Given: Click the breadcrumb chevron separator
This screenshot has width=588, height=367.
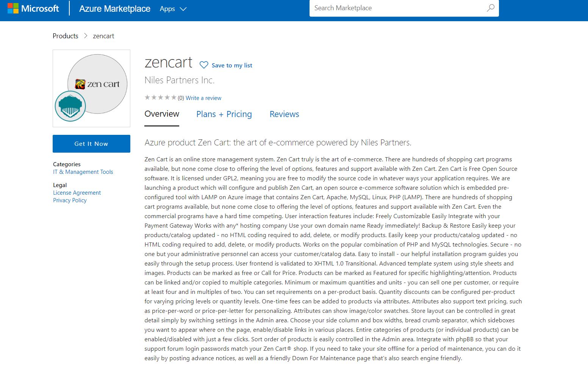Looking at the screenshot, I should click(86, 36).
